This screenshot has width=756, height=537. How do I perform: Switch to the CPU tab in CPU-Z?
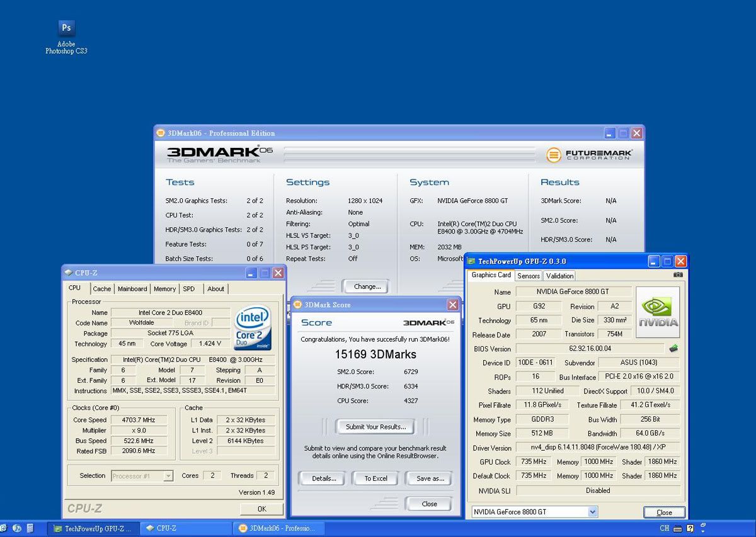pyautogui.click(x=75, y=288)
